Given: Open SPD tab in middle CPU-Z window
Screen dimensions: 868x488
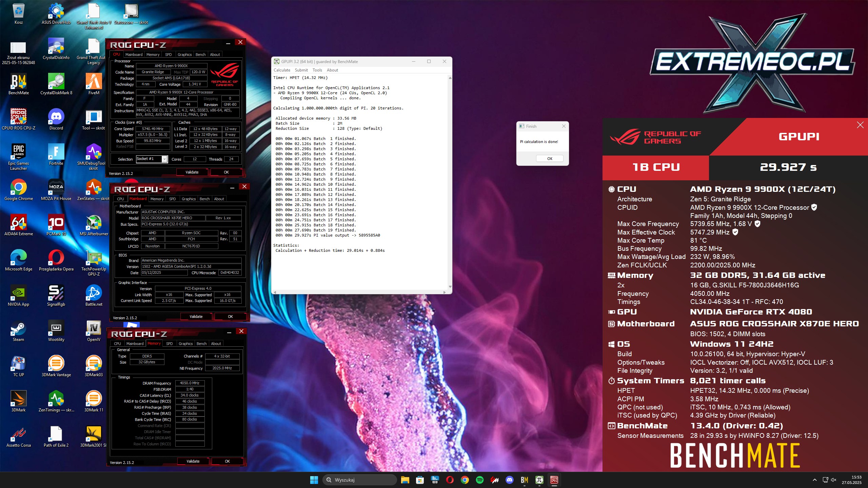Looking at the screenshot, I should click(x=172, y=199).
